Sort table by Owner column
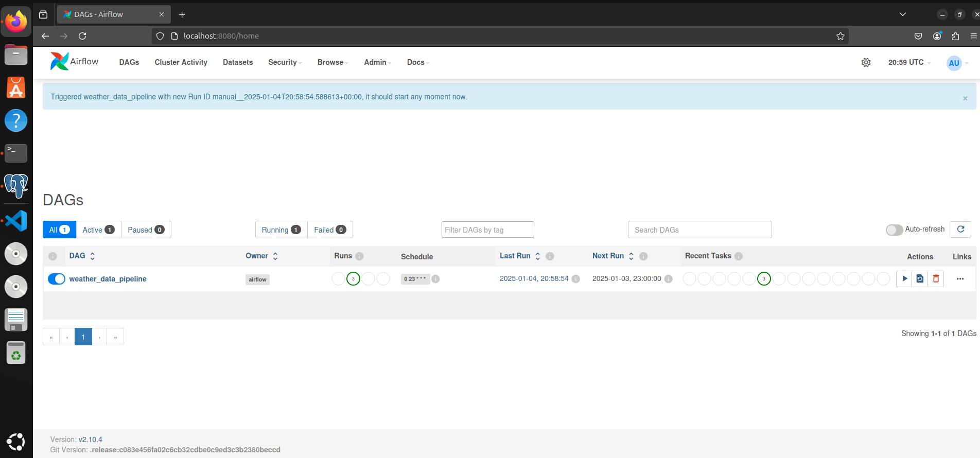Screen dimensions: 980x458 point(261,256)
